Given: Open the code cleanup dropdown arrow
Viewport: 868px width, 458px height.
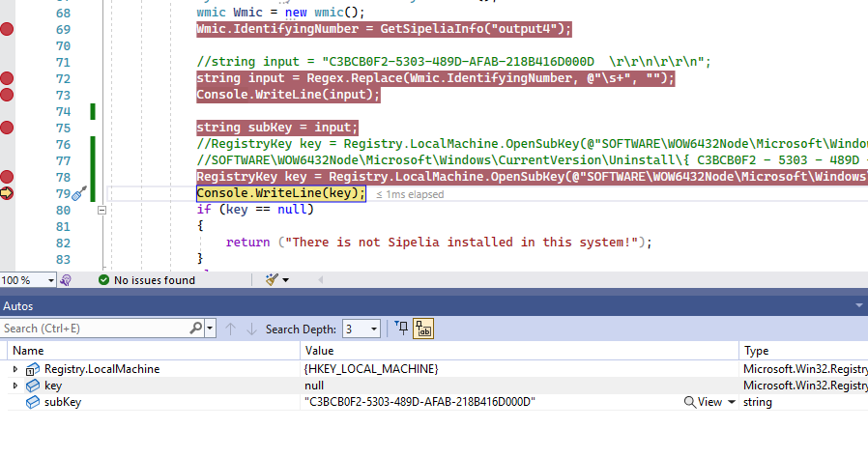Looking at the screenshot, I should [286, 280].
